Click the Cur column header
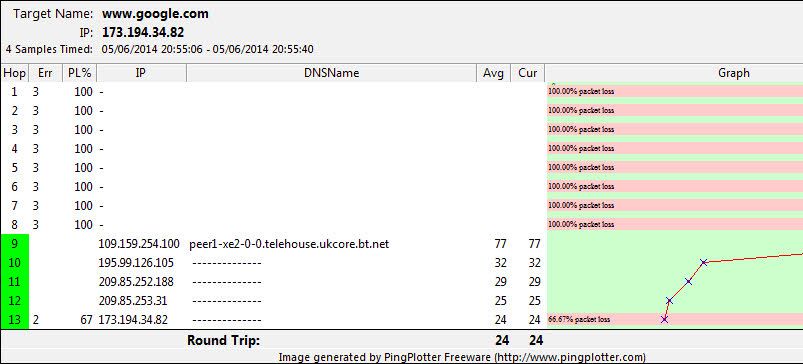This screenshot has height=364, width=803. point(527,73)
